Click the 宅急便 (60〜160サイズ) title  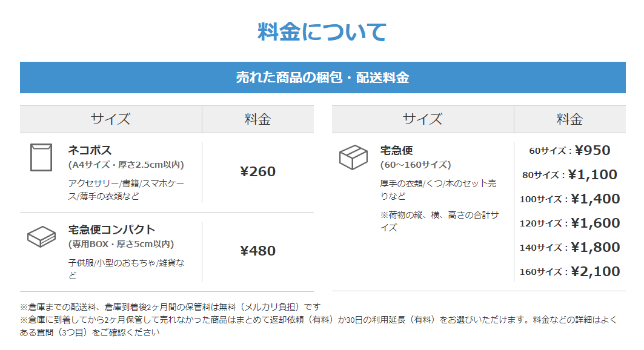[416, 157]
